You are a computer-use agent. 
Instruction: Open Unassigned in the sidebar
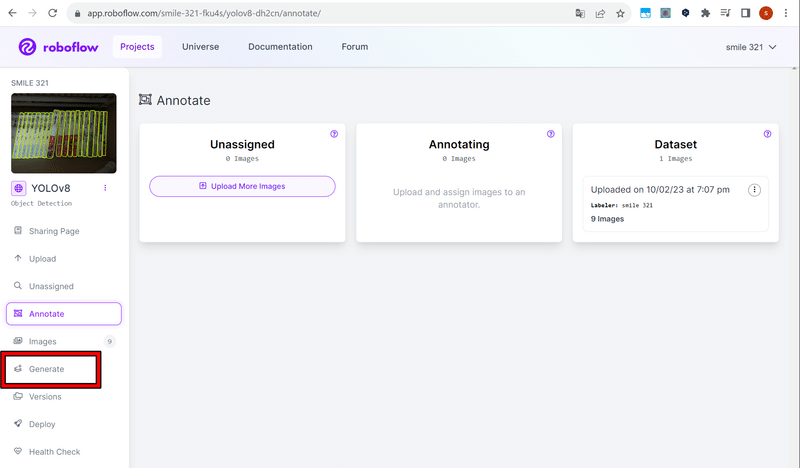[x=64, y=286]
